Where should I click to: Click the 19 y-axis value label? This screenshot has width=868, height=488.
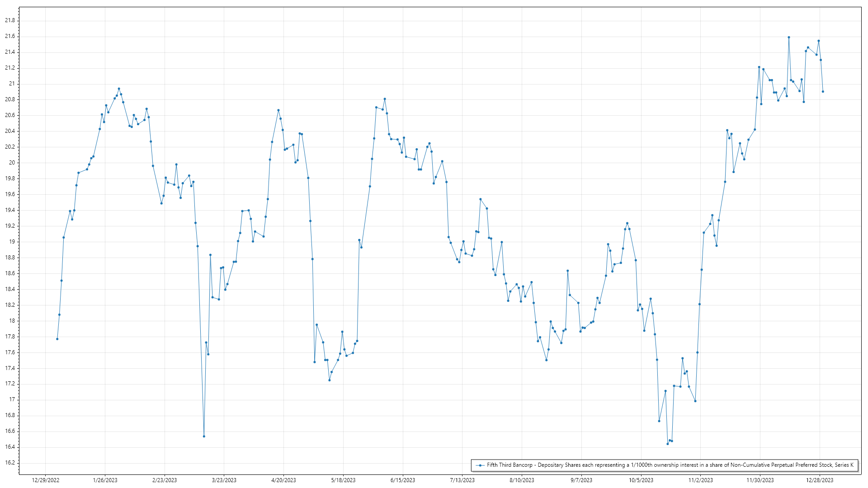click(12, 242)
